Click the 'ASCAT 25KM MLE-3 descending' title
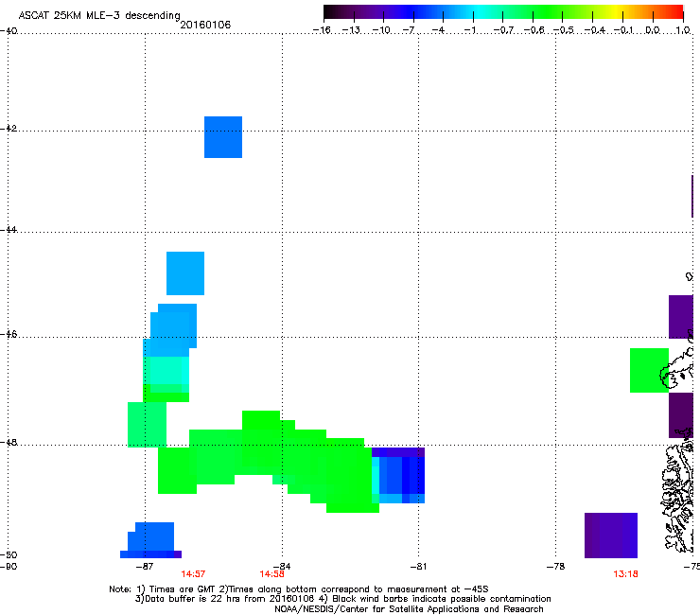 (x=99, y=15)
